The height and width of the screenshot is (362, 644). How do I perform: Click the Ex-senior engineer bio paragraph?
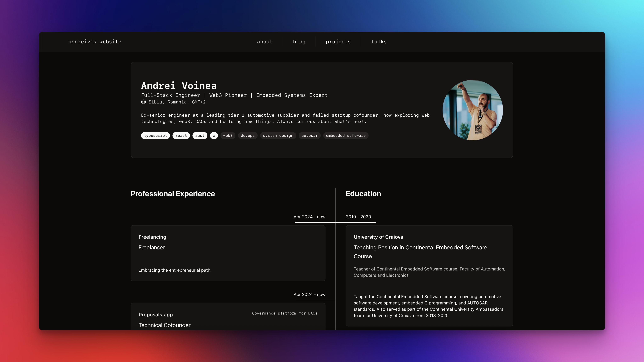pyautogui.click(x=285, y=118)
